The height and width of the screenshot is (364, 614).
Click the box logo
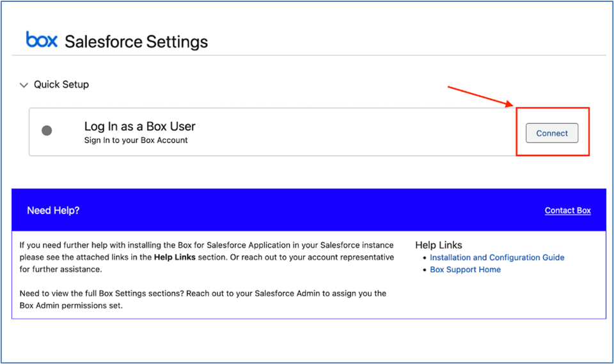point(42,39)
